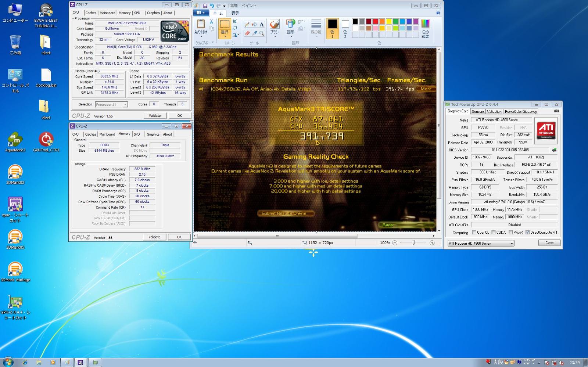
Task: Open 3DMark03 desktop shortcut
Action: (15, 174)
